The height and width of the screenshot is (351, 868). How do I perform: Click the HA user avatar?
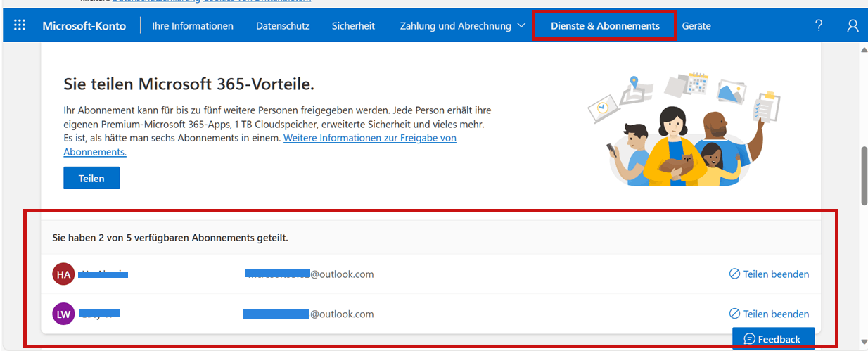tap(63, 274)
